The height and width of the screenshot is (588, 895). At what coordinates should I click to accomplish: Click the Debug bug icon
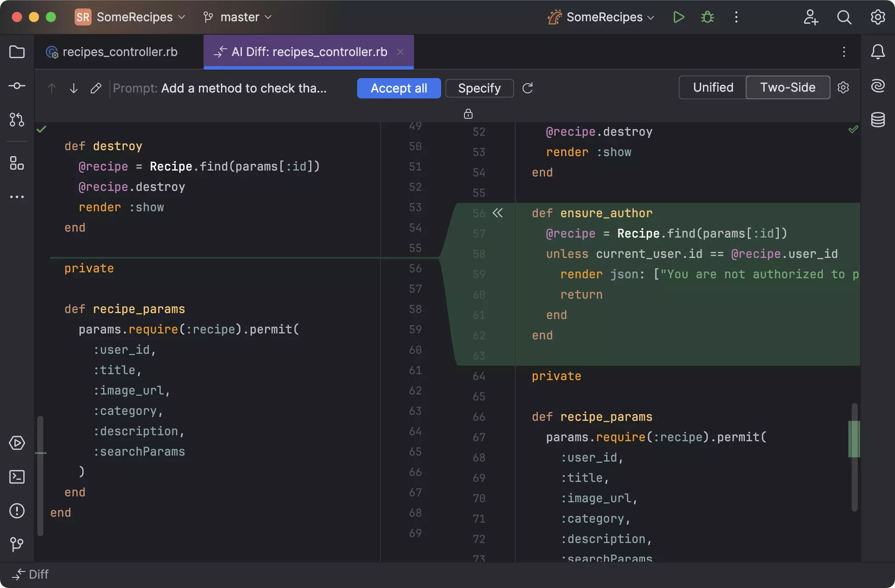point(707,17)
